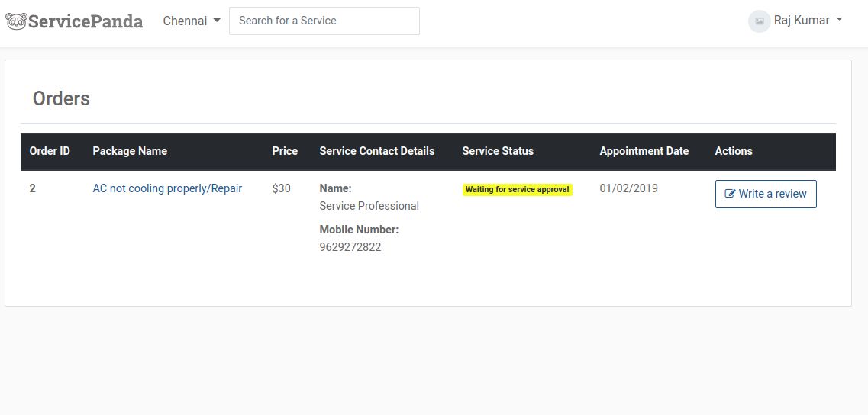Click the ServicePanda brand name text
This screenshot has height=415, width=868.
[86, 21]
